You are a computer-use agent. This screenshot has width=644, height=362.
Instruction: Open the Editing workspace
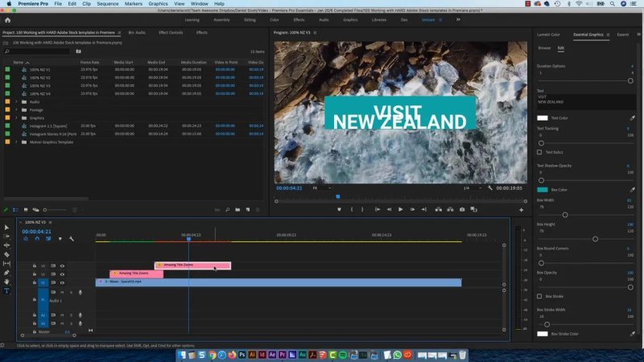[x=250, y=19]
